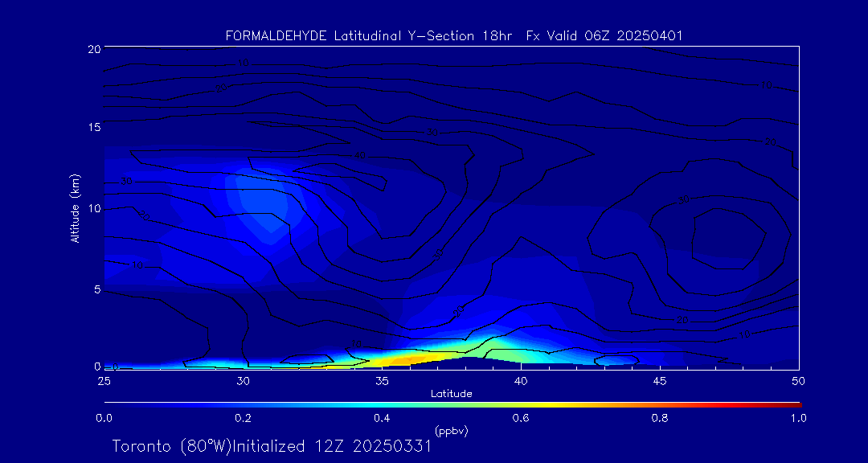The width and height of the screenshot is (868, 463).
Task: Click latitude axis tick label 45
Action: [x=659, y=380]
